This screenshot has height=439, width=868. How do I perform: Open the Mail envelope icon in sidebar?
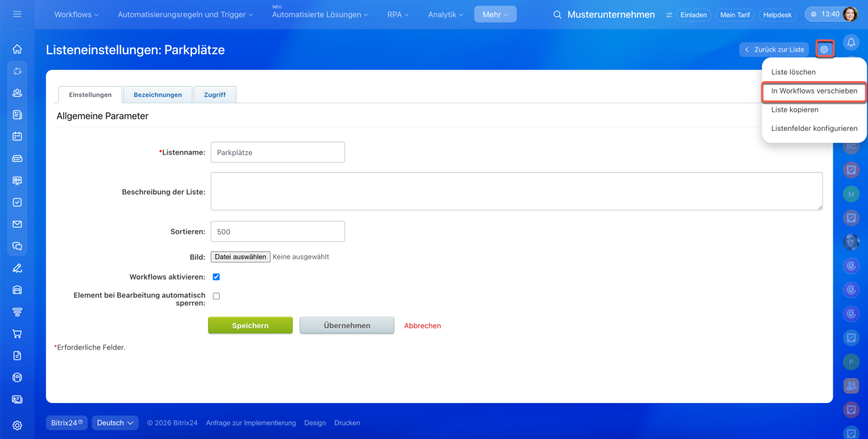[x=17, y=224]
